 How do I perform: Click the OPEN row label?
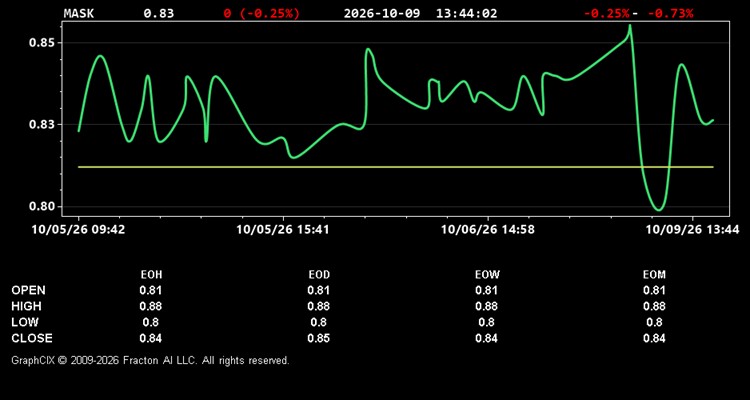click(x=29, y=290)
